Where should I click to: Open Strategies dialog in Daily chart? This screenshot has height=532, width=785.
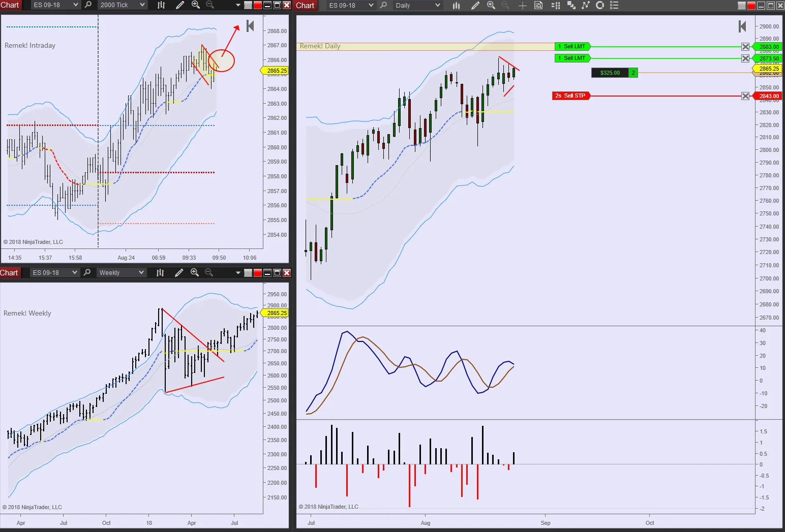(600, 5)
